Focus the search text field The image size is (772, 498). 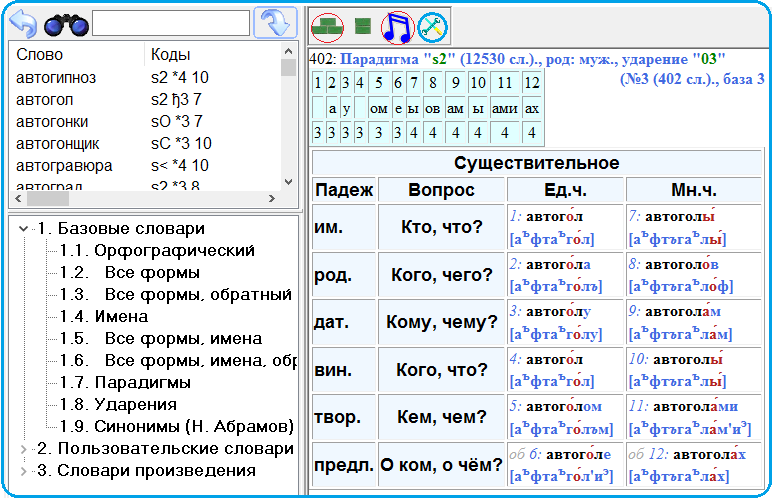(x=171, y=23)
